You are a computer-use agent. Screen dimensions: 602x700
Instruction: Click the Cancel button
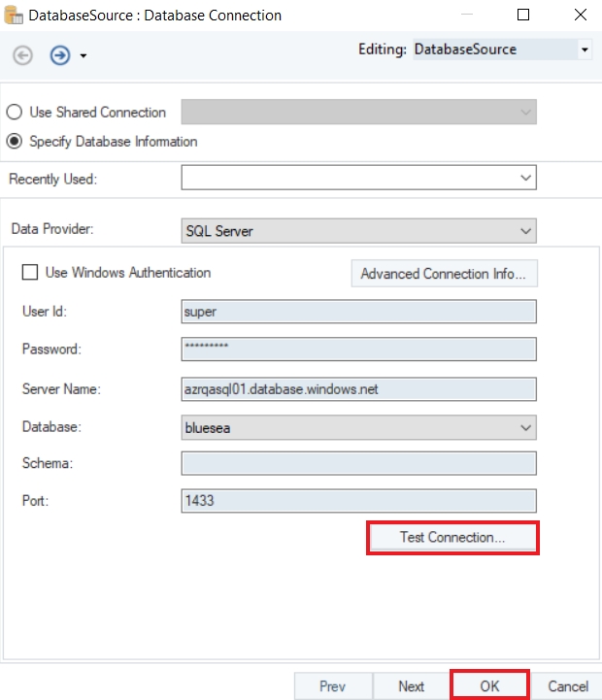pyautogui.click(x=568, y=685)
